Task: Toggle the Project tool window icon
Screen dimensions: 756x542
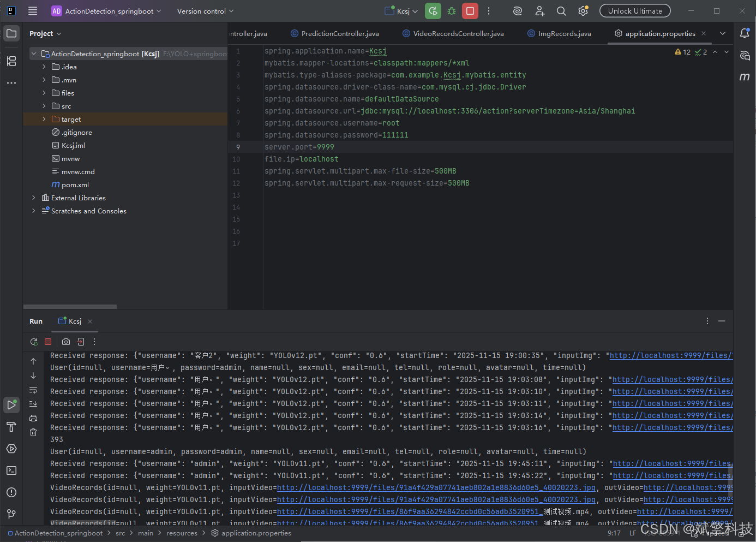Action: click(11, 33)
